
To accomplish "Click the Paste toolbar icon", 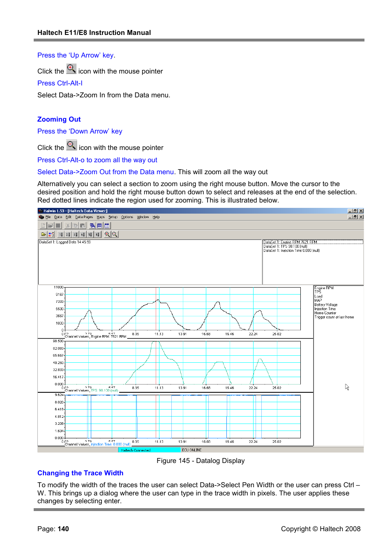I will coord(83,226).
